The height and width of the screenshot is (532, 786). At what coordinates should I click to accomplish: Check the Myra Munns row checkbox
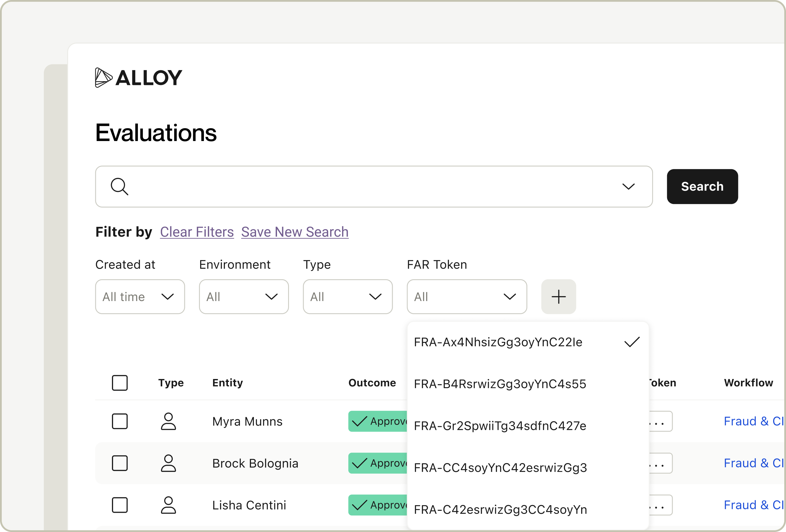pyautogui.click(x=120, y=421)
